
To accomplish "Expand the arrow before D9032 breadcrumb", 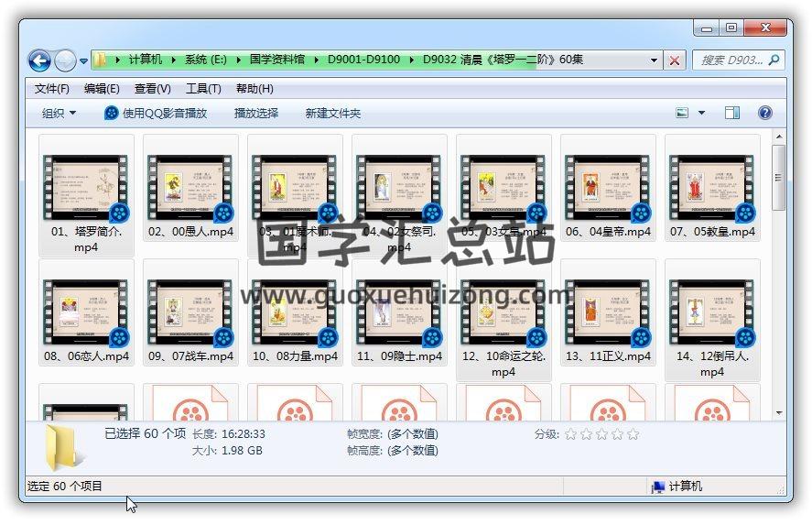I will [x=412, y=60].
